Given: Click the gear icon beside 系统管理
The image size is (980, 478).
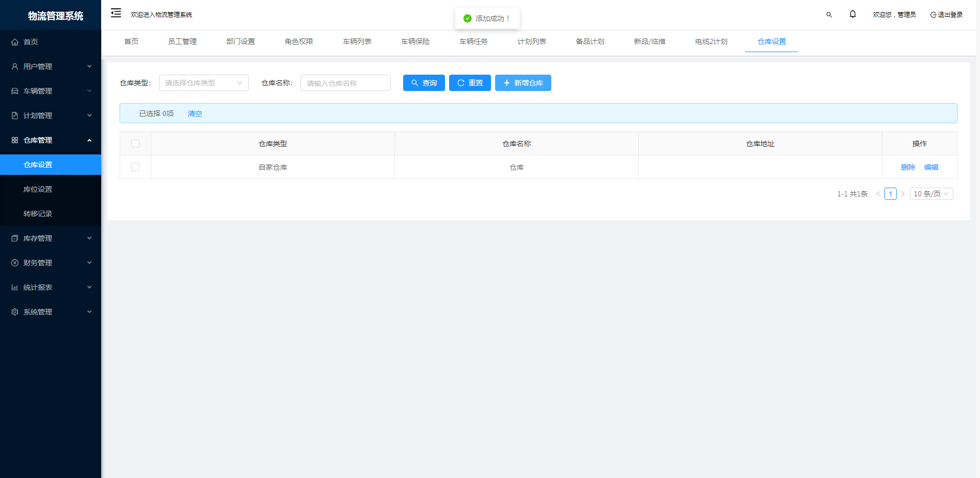Looking at the screenshot, I should (x=15, y=312).
